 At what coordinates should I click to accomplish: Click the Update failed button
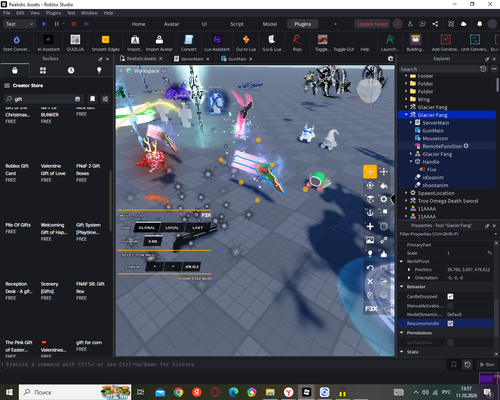[x=372, y=24]
